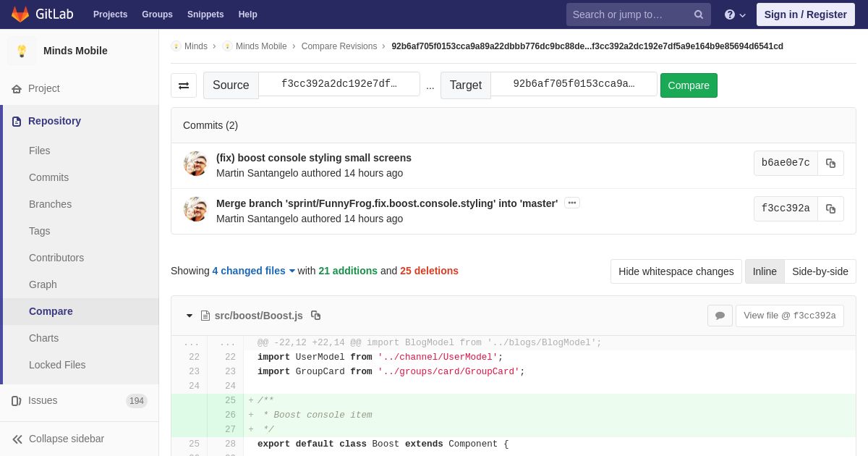Viewport: 868px width, 456px height.
Task: Switch to Side-by-side diff view
Action: [820, 271]
